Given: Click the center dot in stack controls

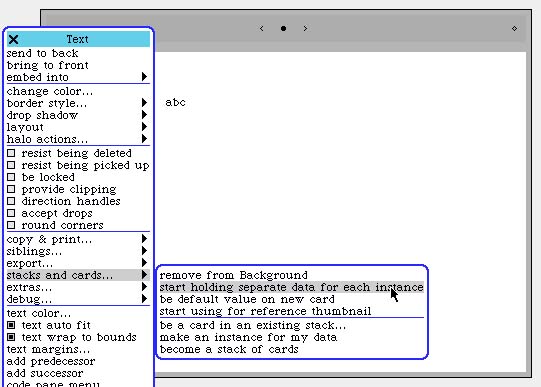Looking at the screenshot, I should pos(283,29).
